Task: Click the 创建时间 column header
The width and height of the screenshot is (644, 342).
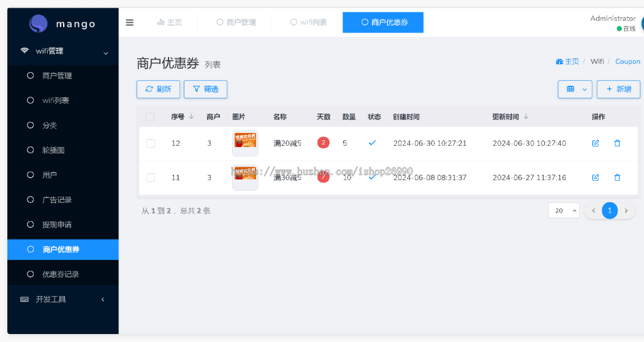Action: point(406,116)
